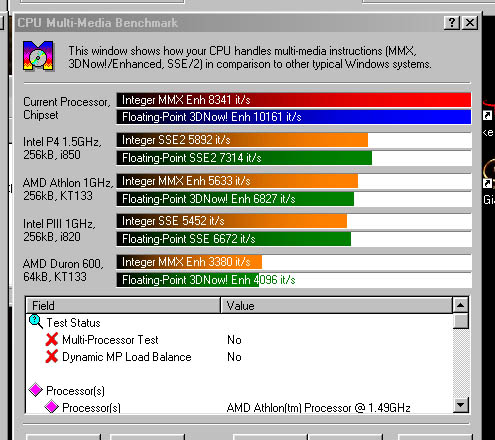Click the "AMD Athlon 1GHz, 256kB, KT133" label
Screen dimensions: 495x440
tap(68, 189)
